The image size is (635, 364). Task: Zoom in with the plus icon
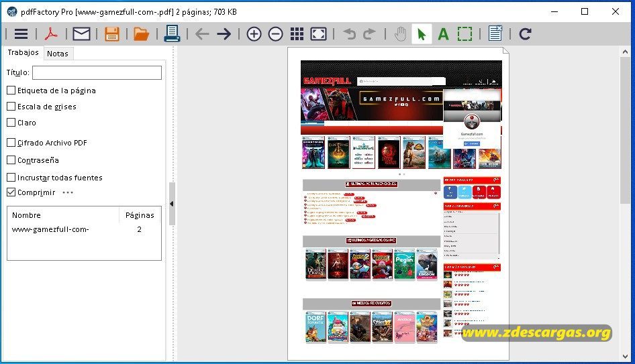254,34
